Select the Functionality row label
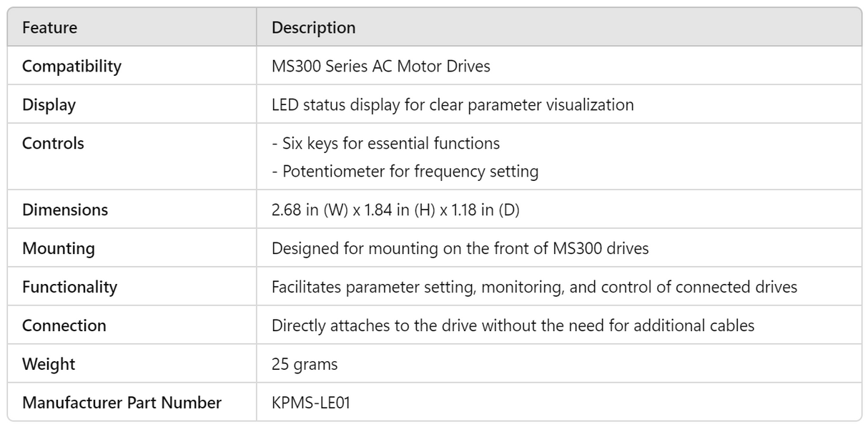This screenshot has width=868, height=427. (x=69, y=288)
